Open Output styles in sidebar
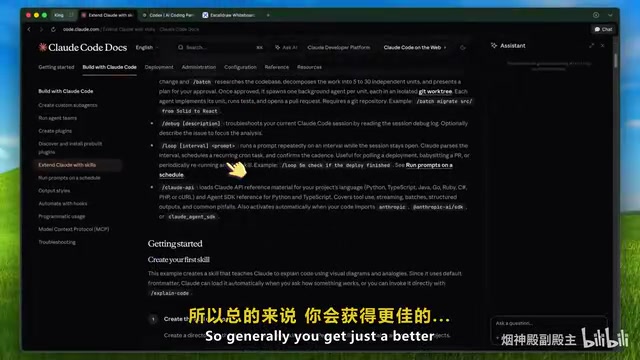 coord(54,191)
